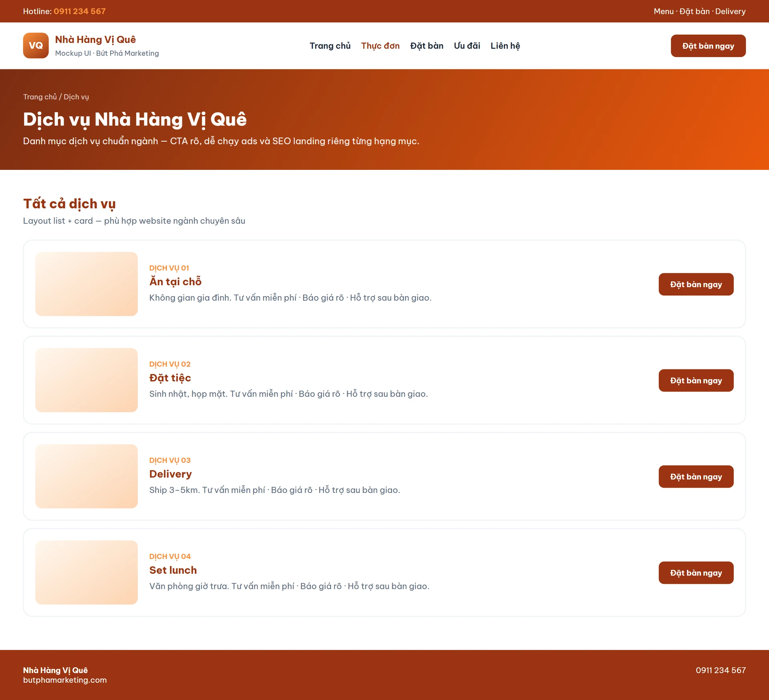Image resolution: width=769 pixels, height=700 pixels.
Task: Click Đặt bàn ngay in the Delivery card
Action: click(x=696, y=476)
